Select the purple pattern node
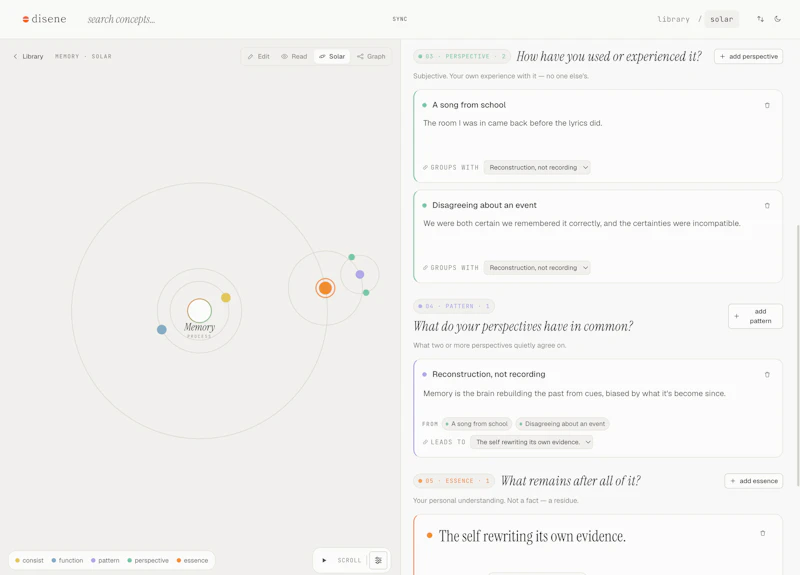This screenshot has height=575, width=800. (360, 274)
